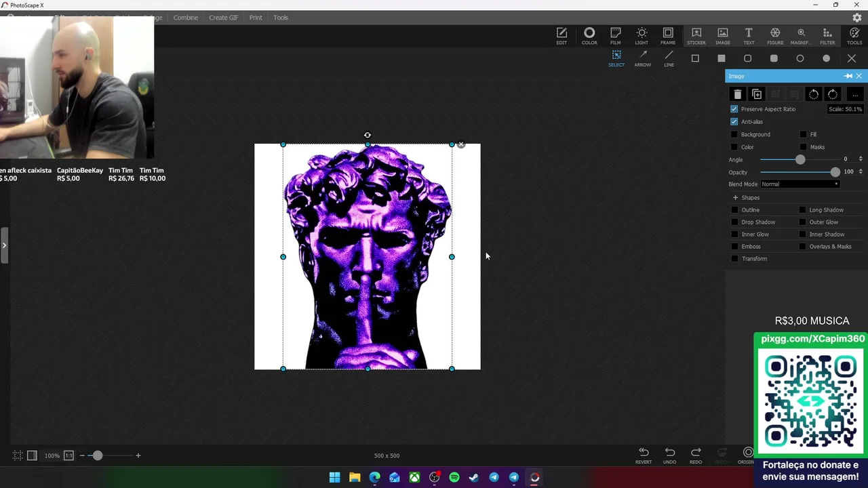Screen dimensions: 868x488
Task: Enable the Background checkbox
Action: click(734, 134)
